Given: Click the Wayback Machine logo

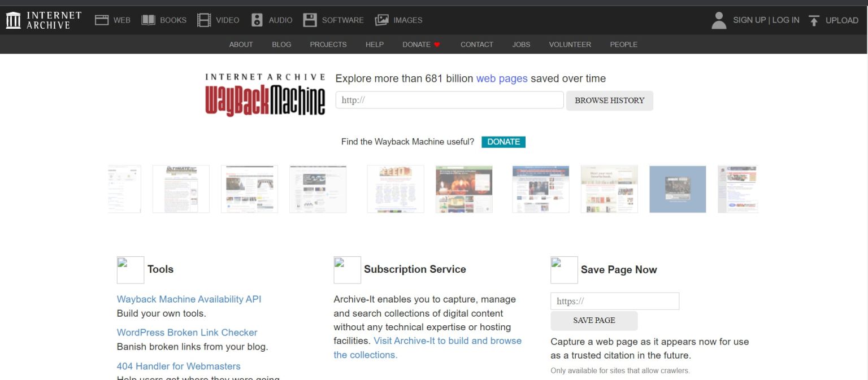Looking at the screenshot, I should [x=265, y=95].
